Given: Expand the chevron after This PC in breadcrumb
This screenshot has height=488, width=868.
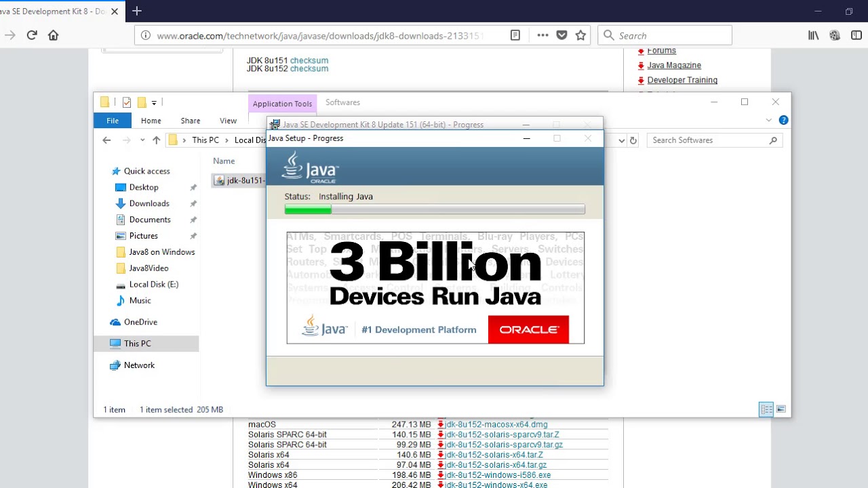Looking at the screenshot, I should pos(226,140).
